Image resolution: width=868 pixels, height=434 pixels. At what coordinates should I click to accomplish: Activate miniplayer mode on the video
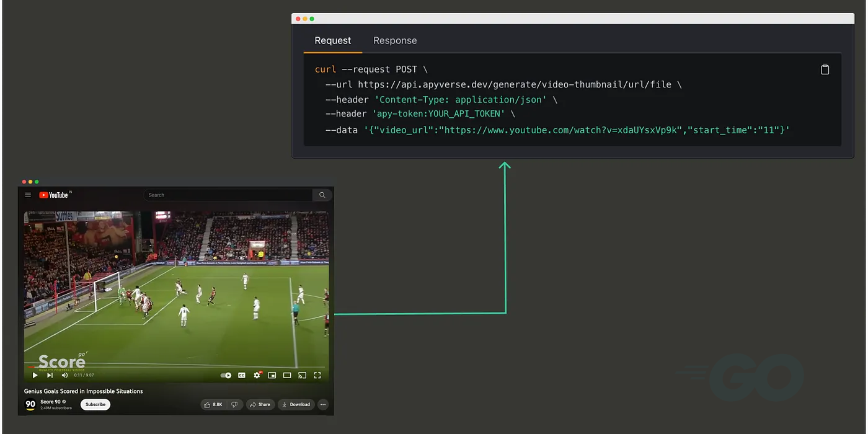click(x=272, y=375)
